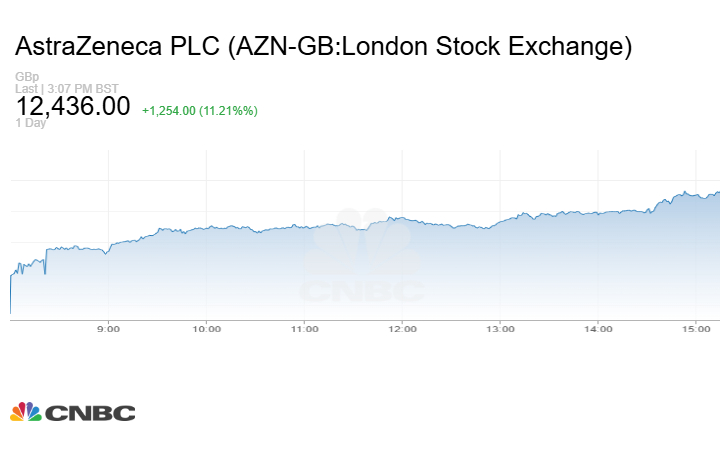Select the 1 Day range label
This screenshot has height=450, width=720.
(x=30, y=123)
